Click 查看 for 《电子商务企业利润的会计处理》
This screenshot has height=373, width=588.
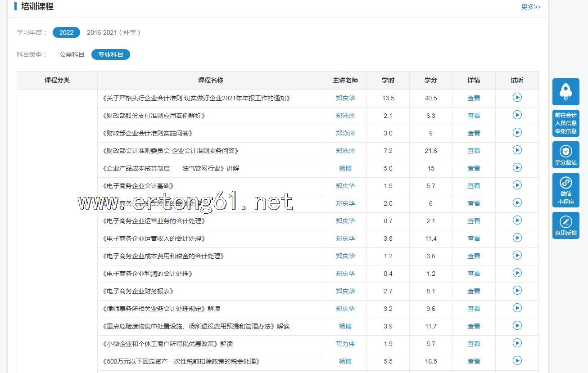coord(474,274)
